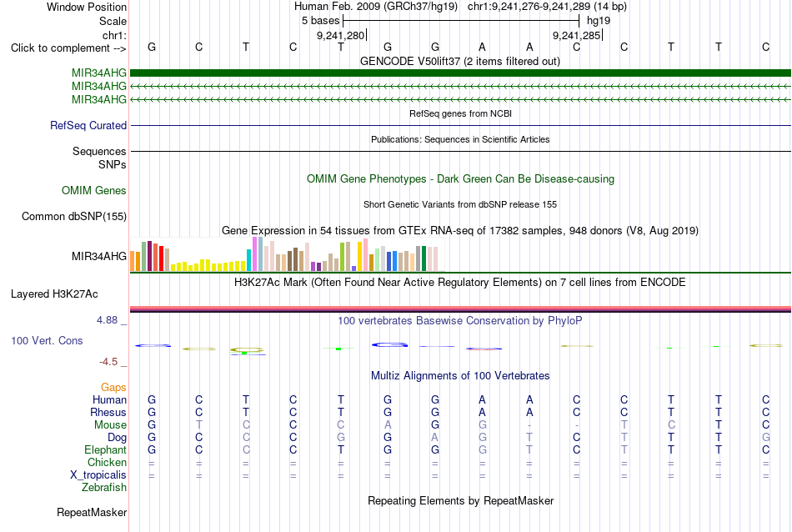The width and height of the screenshot is (792, 532).
Task: Open the 'OMIM Gene Phenotypes' track title
Action: coord(460,178)
